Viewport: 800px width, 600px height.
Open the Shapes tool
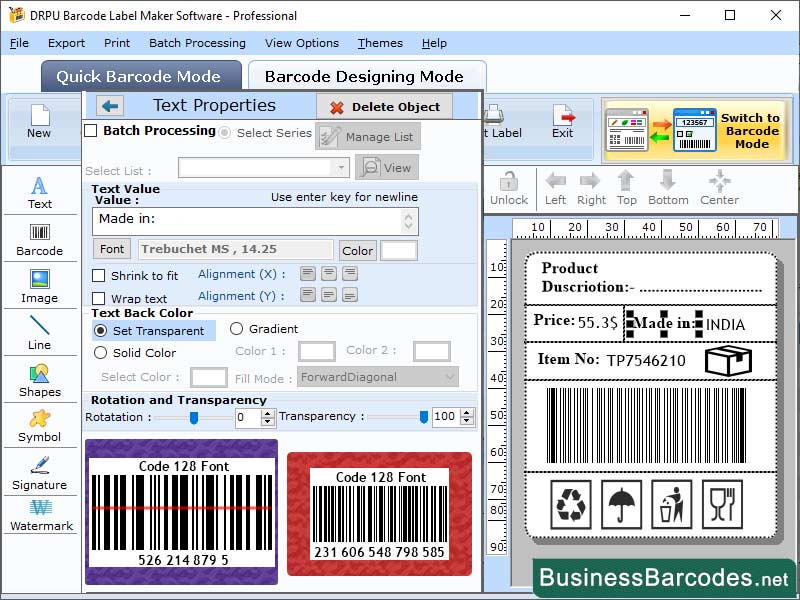click(x=39, y=382)
